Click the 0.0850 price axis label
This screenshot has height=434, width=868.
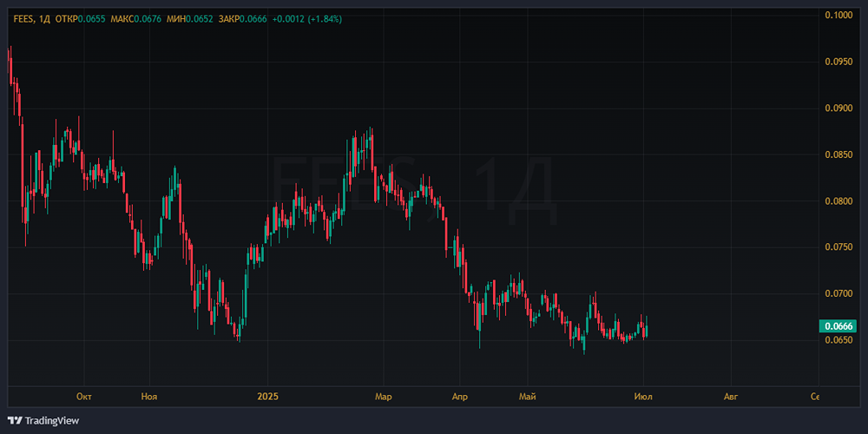[838, 155]
